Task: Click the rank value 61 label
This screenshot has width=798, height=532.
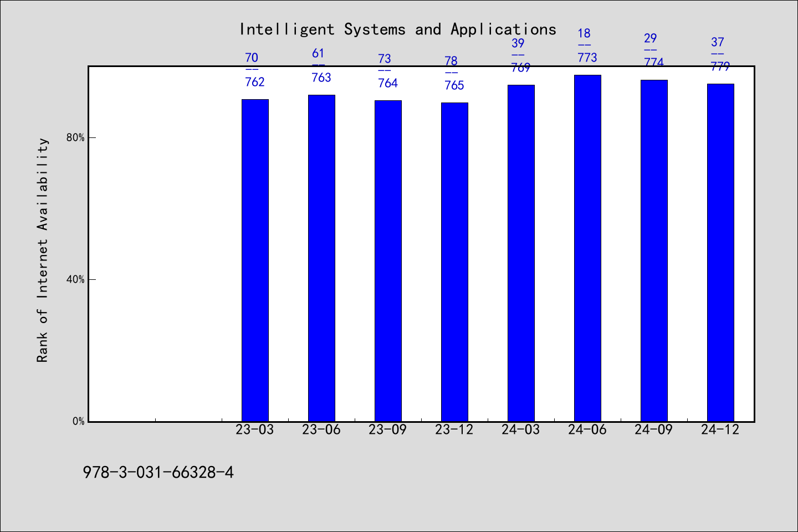Action: [318, 53]
